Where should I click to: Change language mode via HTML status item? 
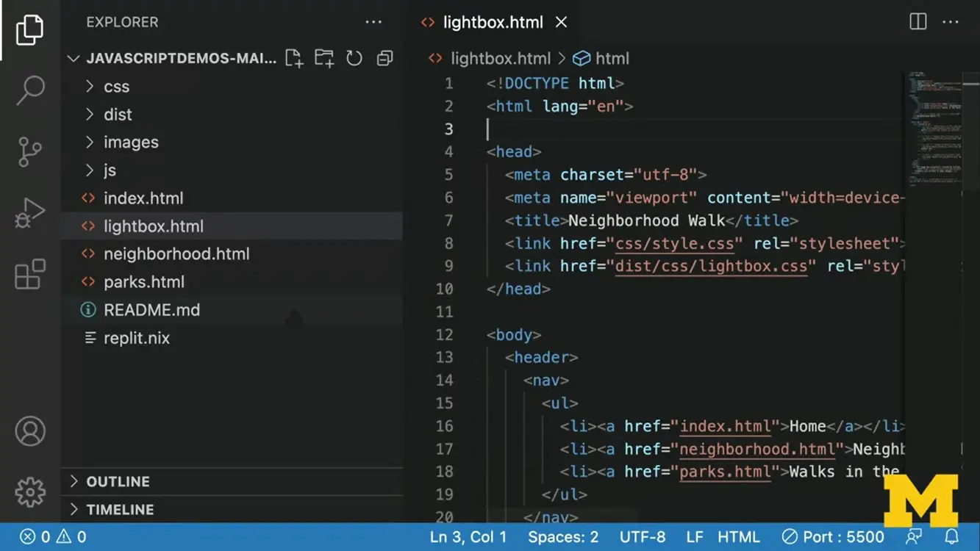point(739,537)
